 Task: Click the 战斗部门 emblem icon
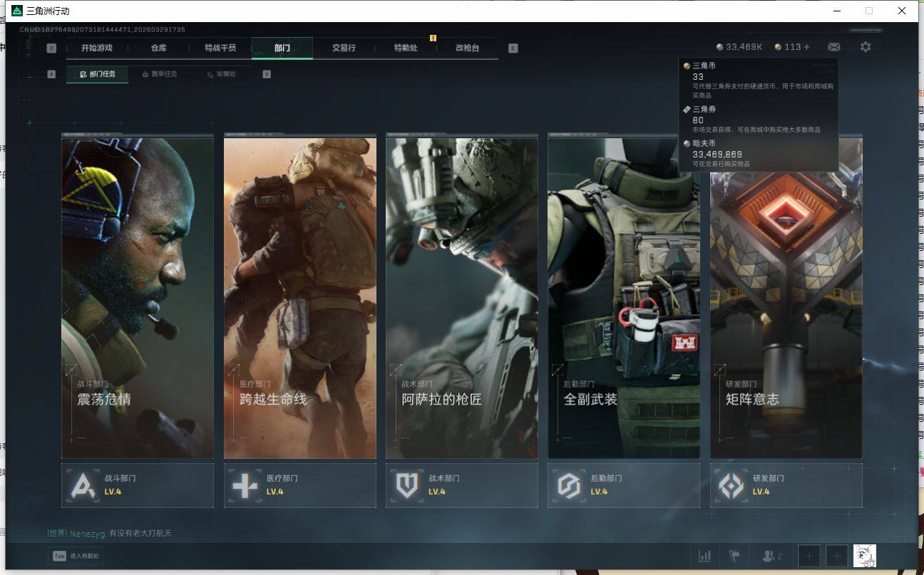coord(83,486)
